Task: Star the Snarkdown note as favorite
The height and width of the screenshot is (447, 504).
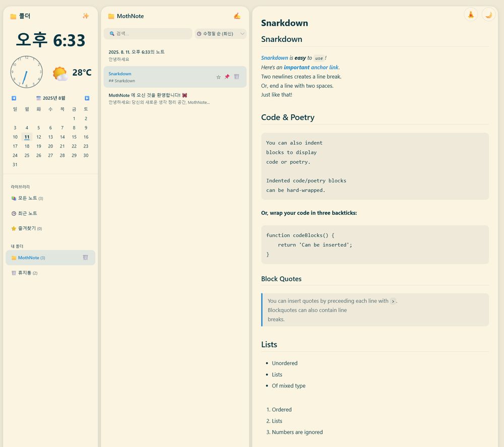Action: [219, 77]
